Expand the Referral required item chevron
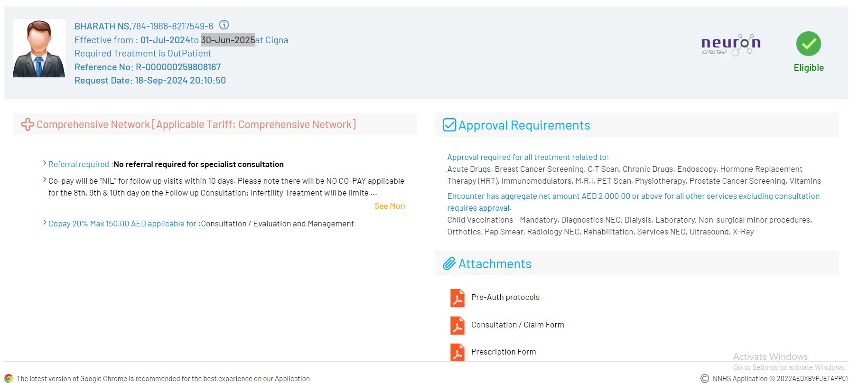Image resolution: width=868 pixels, height=383 pixels. [45, 163]
